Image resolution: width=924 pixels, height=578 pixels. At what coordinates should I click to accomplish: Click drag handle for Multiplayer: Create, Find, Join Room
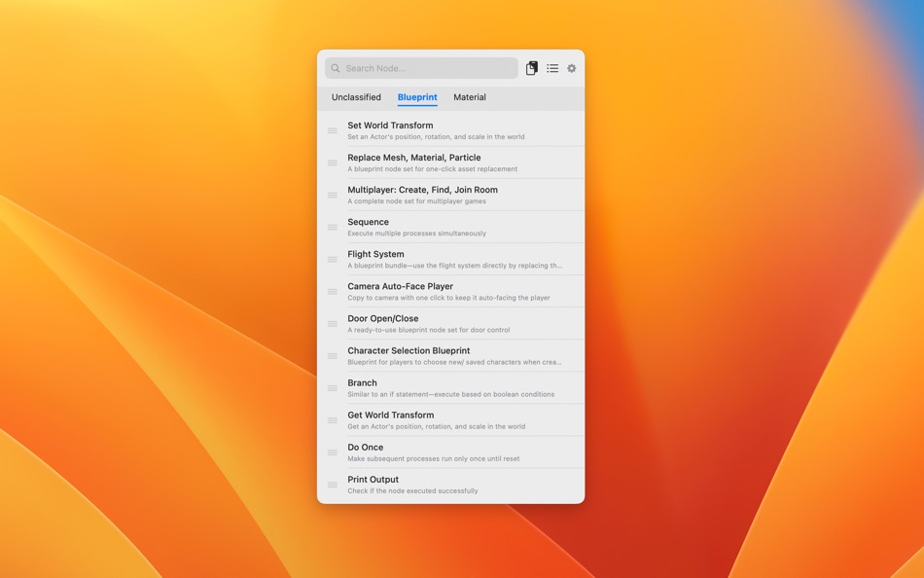pos(333,196)
